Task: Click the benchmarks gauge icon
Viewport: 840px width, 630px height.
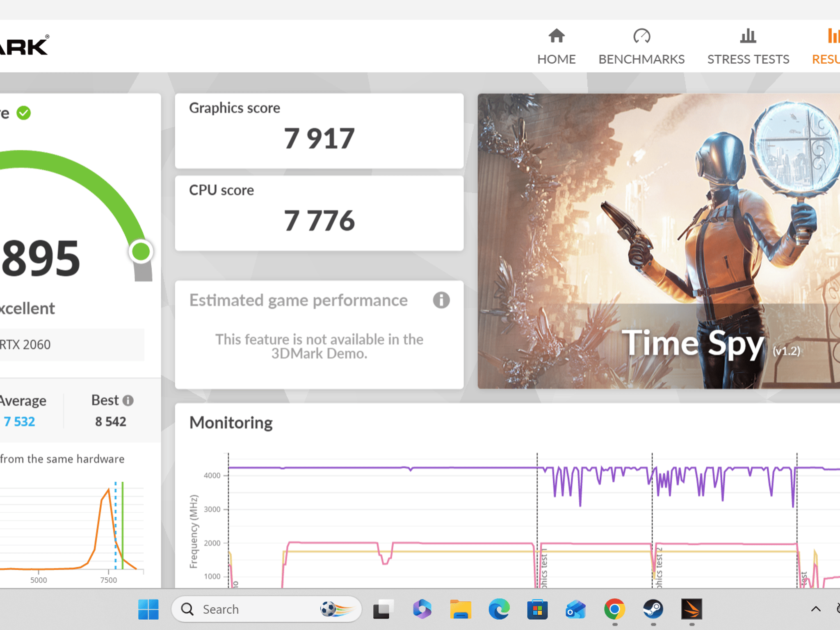Action: point(641,36)
